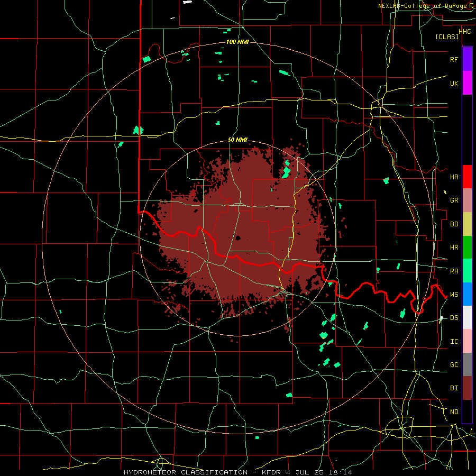Click the 'HYDROMETEOR CLASSIFICATION' title text

point(186,472)
